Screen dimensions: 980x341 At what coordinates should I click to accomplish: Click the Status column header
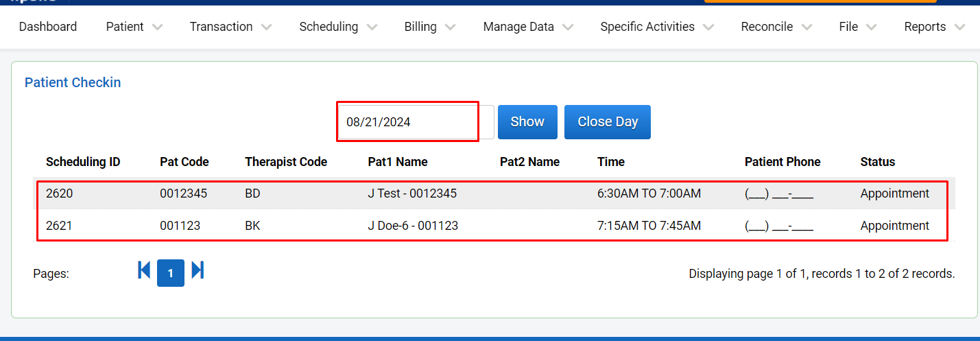point(878,162)
